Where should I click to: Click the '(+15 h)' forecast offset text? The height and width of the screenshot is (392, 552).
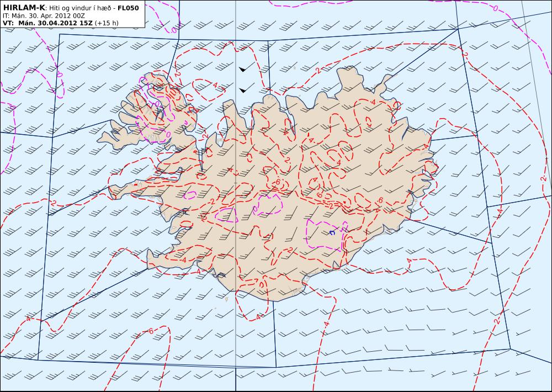[x=107, y=23]
